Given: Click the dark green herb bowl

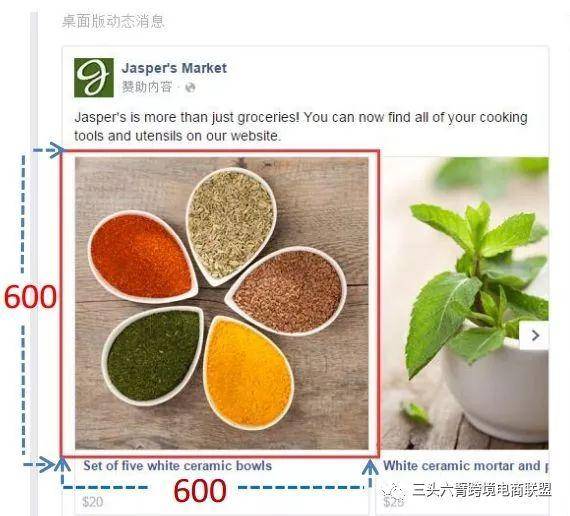Looking at the screenshot, I should point(153,356).
